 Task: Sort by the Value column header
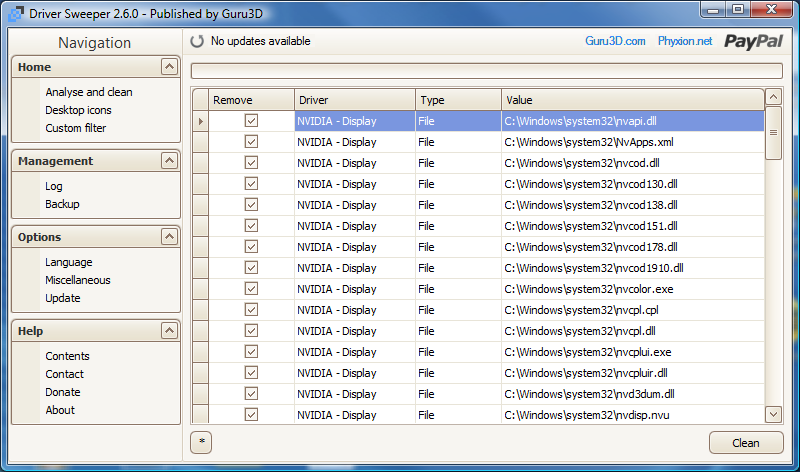pos(633,100)
